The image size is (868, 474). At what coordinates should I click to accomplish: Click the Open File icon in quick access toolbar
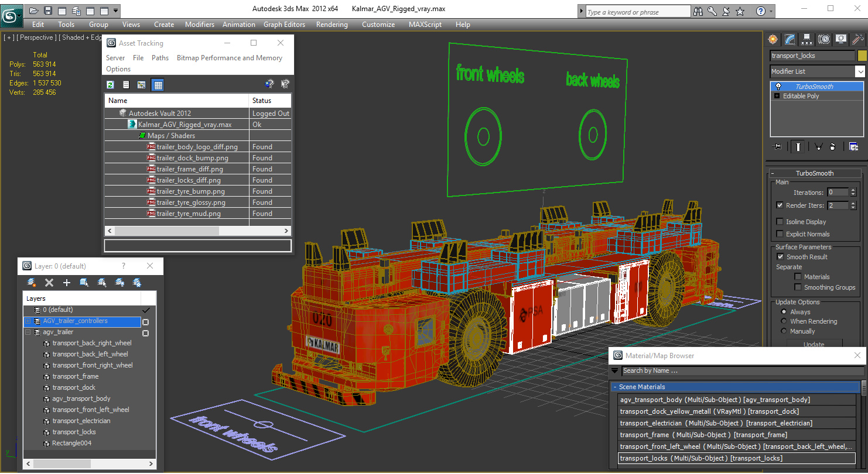[x=34, y=11]
